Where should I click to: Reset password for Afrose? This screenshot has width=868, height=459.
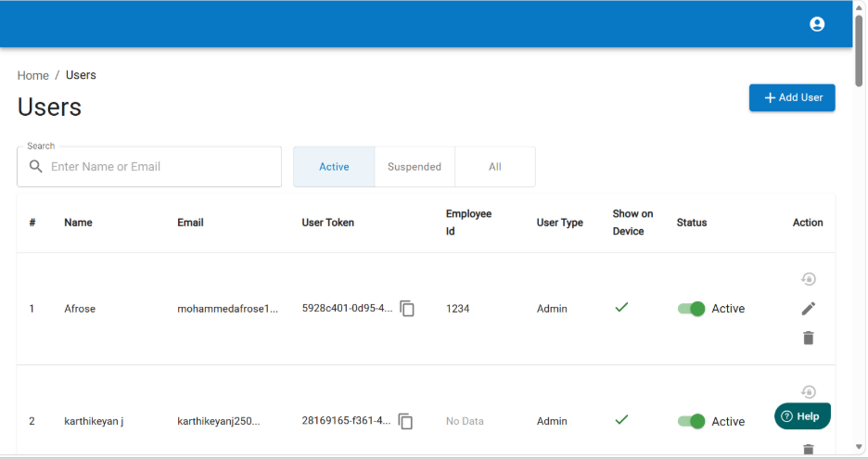click(809, 279)
